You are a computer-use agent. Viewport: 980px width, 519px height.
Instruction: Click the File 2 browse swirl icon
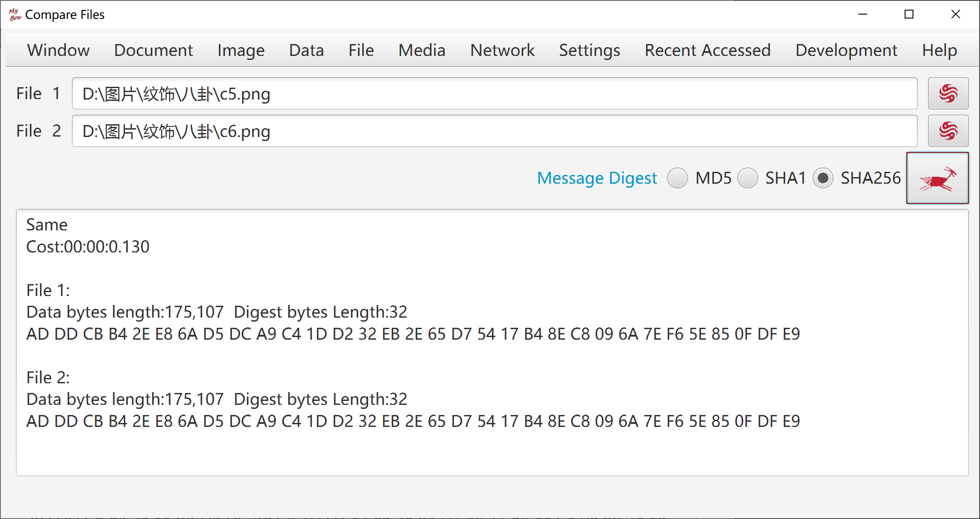tap(948, 131)
